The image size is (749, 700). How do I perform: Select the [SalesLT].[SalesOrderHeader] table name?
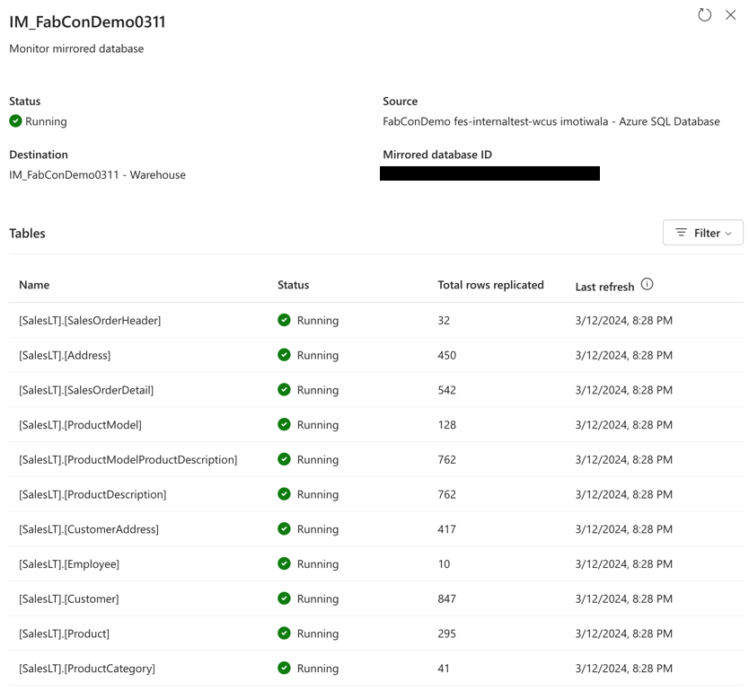pos(90,321)
